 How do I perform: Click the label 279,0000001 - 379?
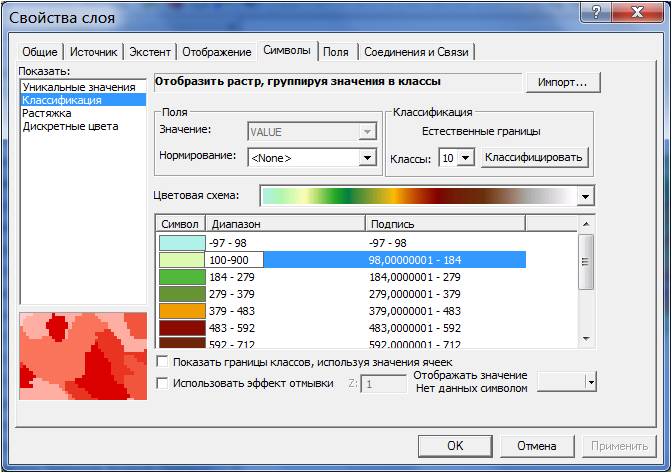[x=415, y=294]
